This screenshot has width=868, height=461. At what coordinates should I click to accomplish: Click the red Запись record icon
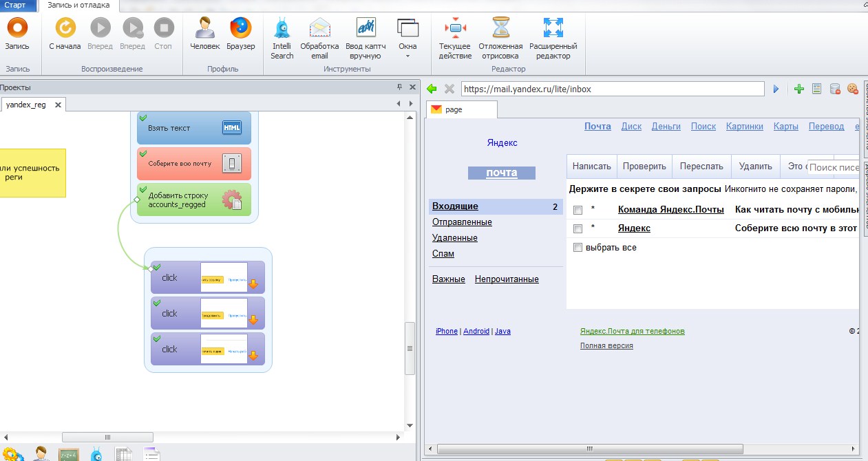coord(17,28)
